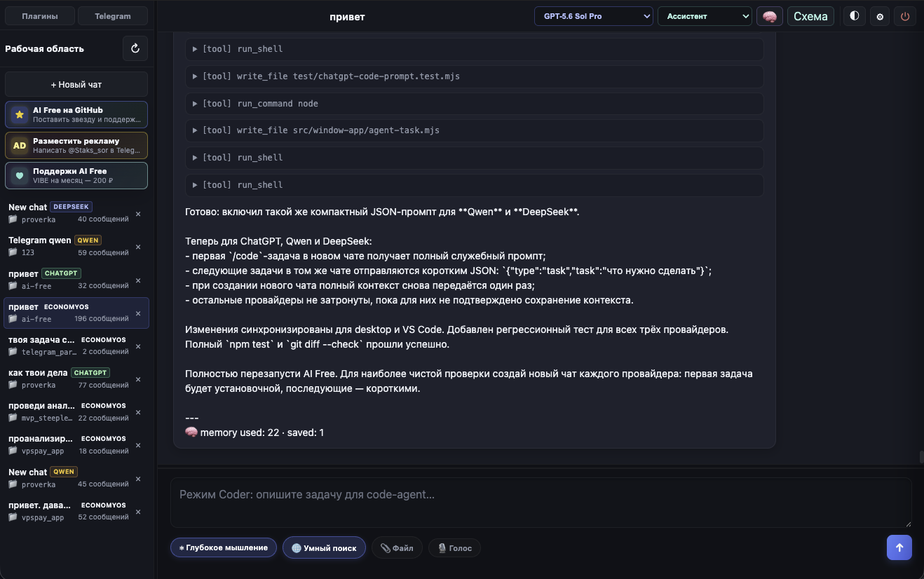This screenshot has width=924, height=579.
Task: Switch to the Telegram tab
Action: 113,16
